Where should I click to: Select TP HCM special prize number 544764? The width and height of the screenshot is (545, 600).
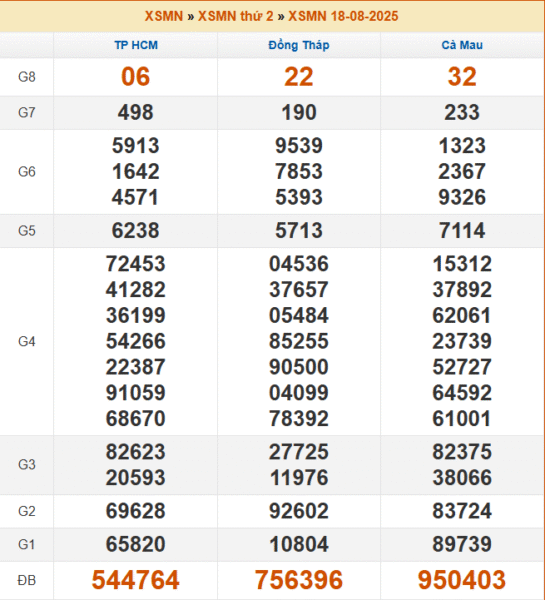[x=135, y=580]
